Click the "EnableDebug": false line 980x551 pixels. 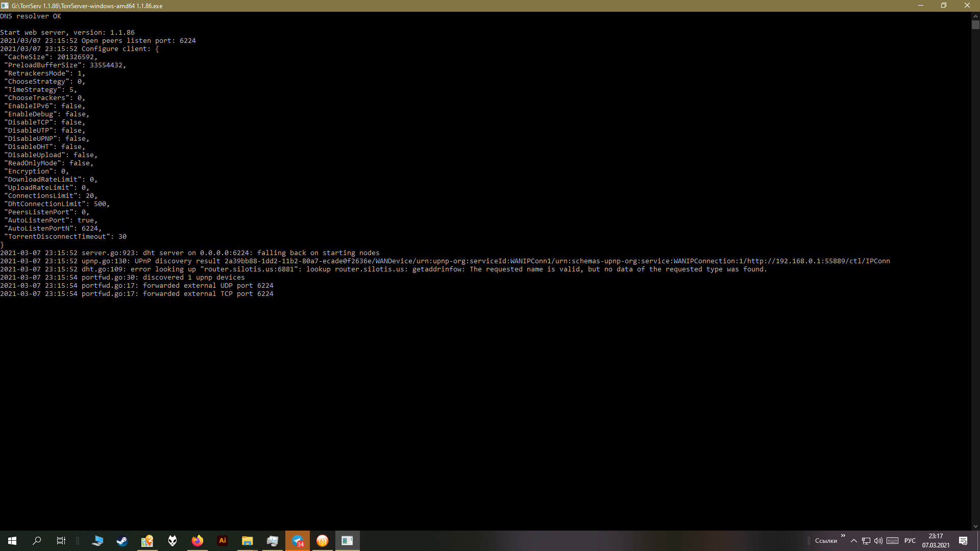point(47,114)
